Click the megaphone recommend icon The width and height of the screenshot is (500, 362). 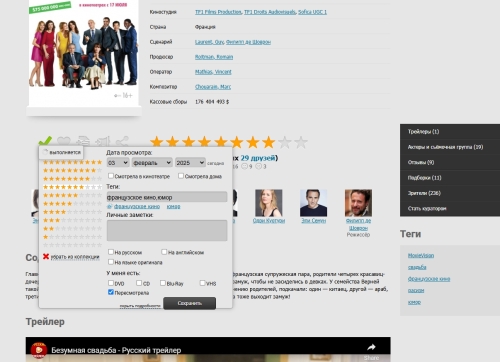[x=103, y=141]
